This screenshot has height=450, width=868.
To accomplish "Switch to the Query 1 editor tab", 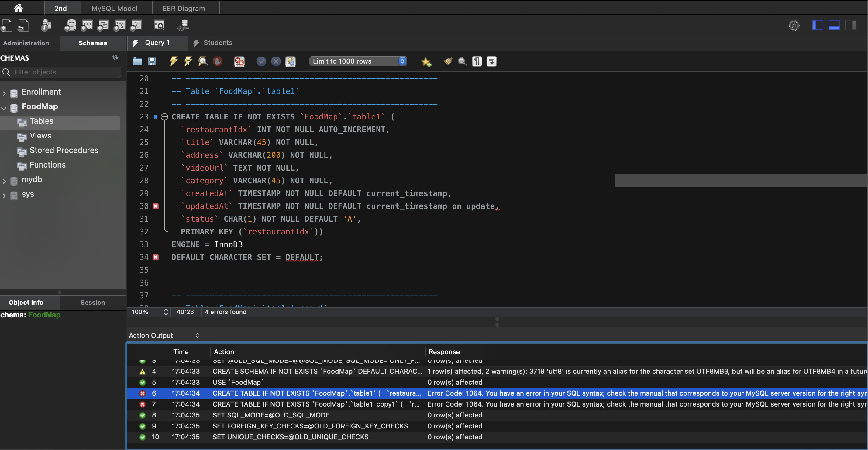I will click(157, 43).
